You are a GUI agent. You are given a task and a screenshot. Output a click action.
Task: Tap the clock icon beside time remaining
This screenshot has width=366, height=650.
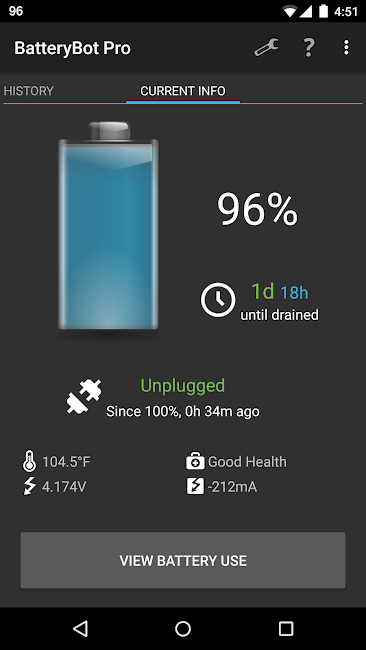tap(218, 300)
